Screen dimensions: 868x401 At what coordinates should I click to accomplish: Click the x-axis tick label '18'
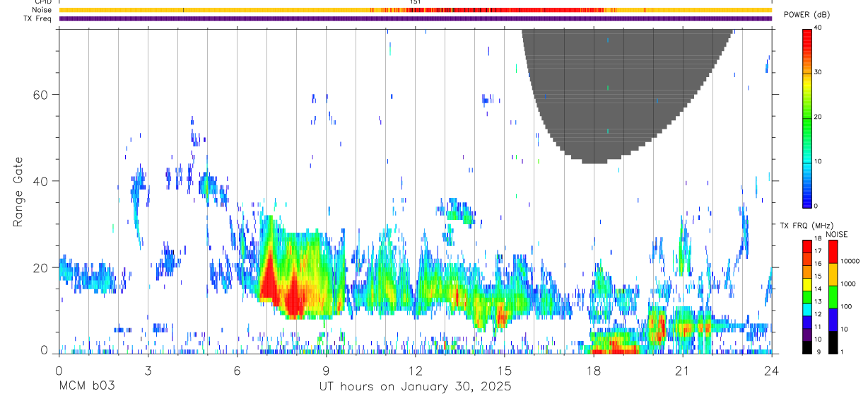tap(594, 371)
